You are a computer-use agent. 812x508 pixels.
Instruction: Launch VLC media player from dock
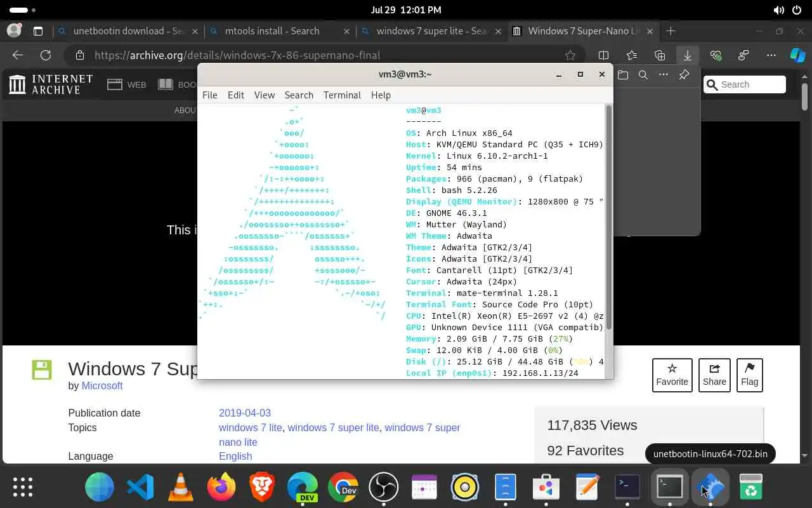click(x=181, y=487)
